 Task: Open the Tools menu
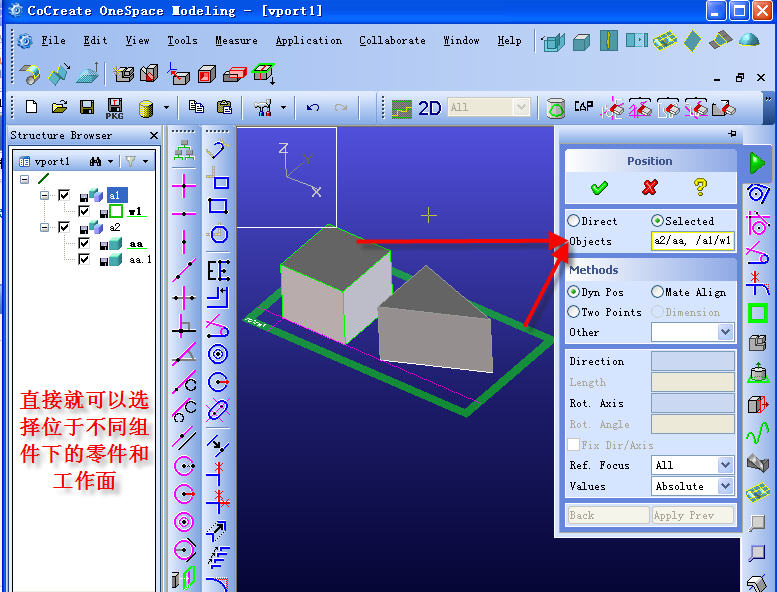182,41
